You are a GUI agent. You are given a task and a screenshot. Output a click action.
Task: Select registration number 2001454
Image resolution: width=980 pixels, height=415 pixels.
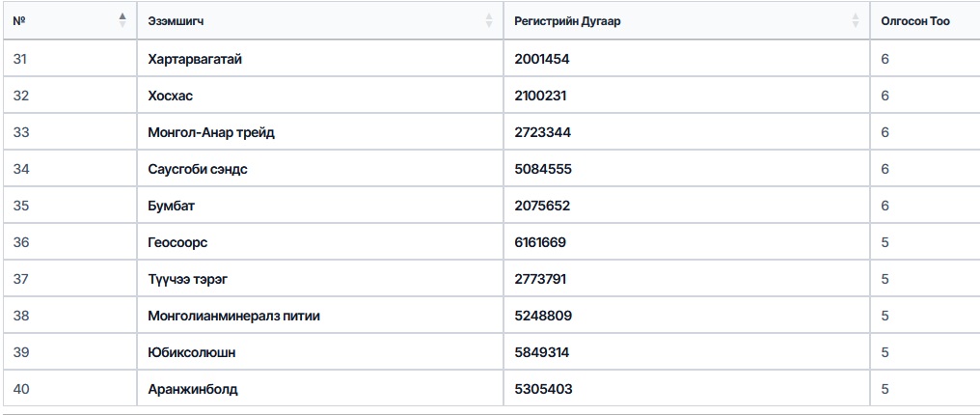tap(542, 60)
